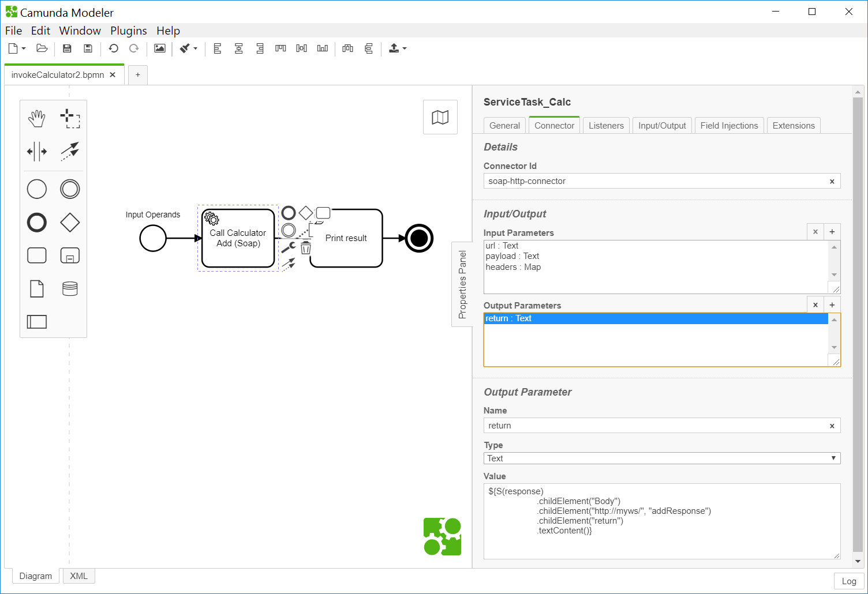Screen dimensions: 868x594
Task: Open the element color picker tool
Action: [185, 48]
